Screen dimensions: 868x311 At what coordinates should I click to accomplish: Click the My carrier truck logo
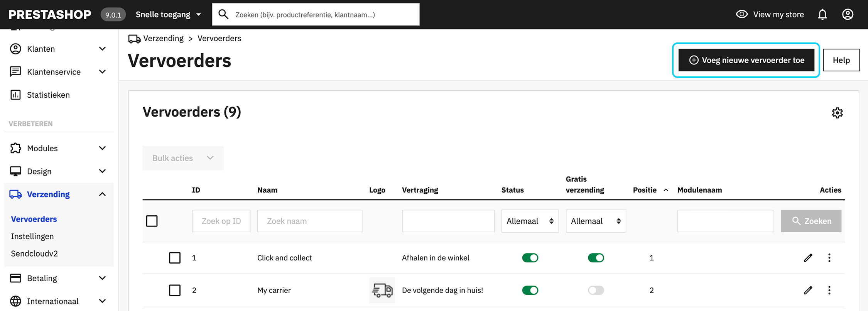point(382,290)
